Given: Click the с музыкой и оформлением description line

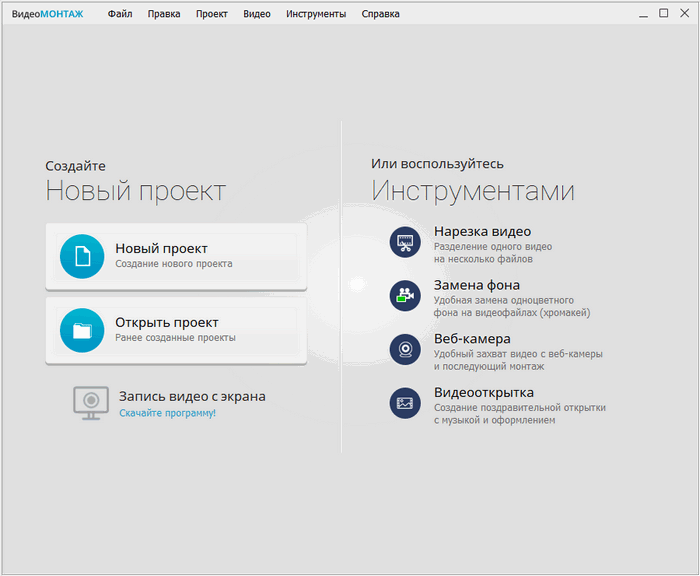Looking at the screenshot, I should coord(495,420).
